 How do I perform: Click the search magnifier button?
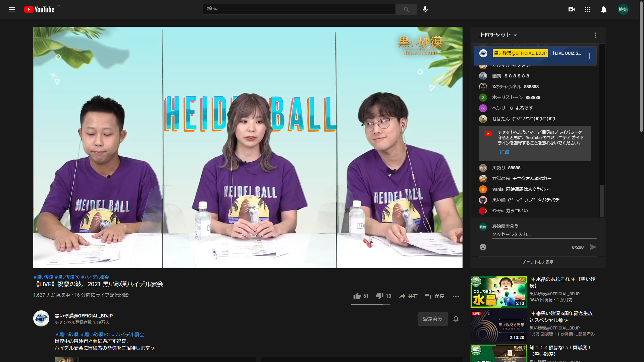tap(406, 9)
